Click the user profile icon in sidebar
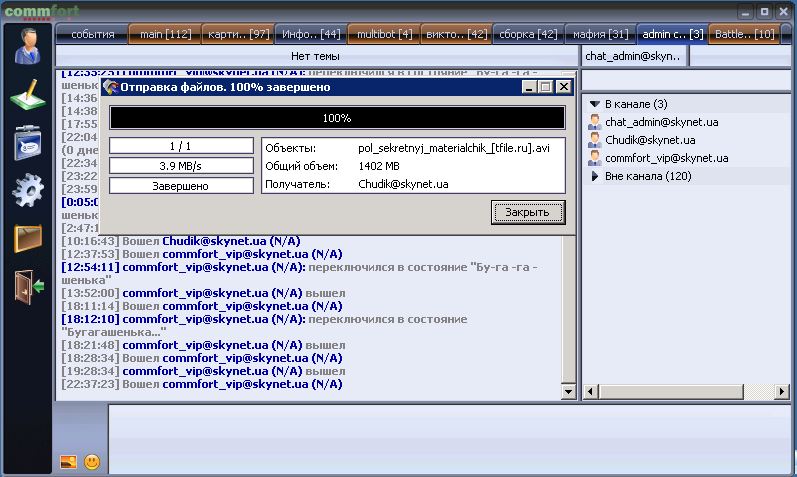The width and height of the screenshot is (797, 477). click(28, 48)
